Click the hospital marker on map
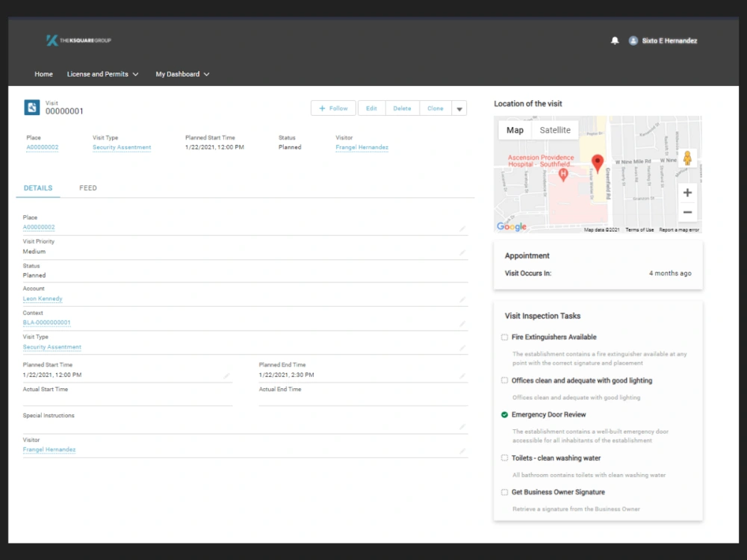This screenshot has width=747, height=560. (563, 175)
